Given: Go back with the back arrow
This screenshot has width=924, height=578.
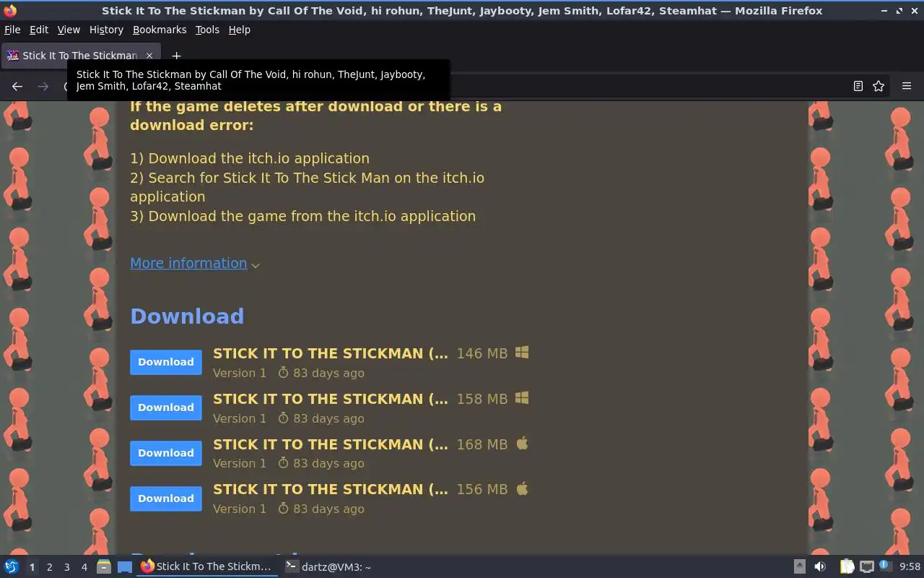Looking at the screenshot, I should 17,86.
